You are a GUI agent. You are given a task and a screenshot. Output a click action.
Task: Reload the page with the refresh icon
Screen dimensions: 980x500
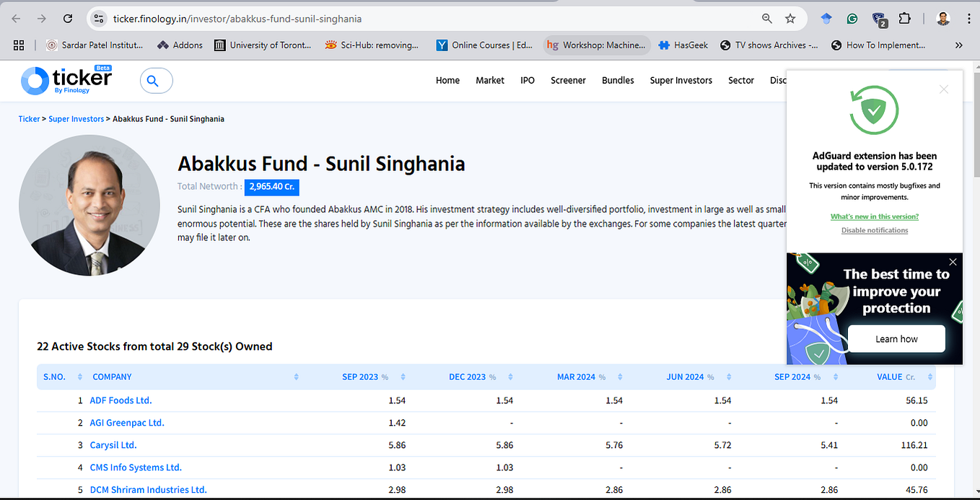click(68, 19)
